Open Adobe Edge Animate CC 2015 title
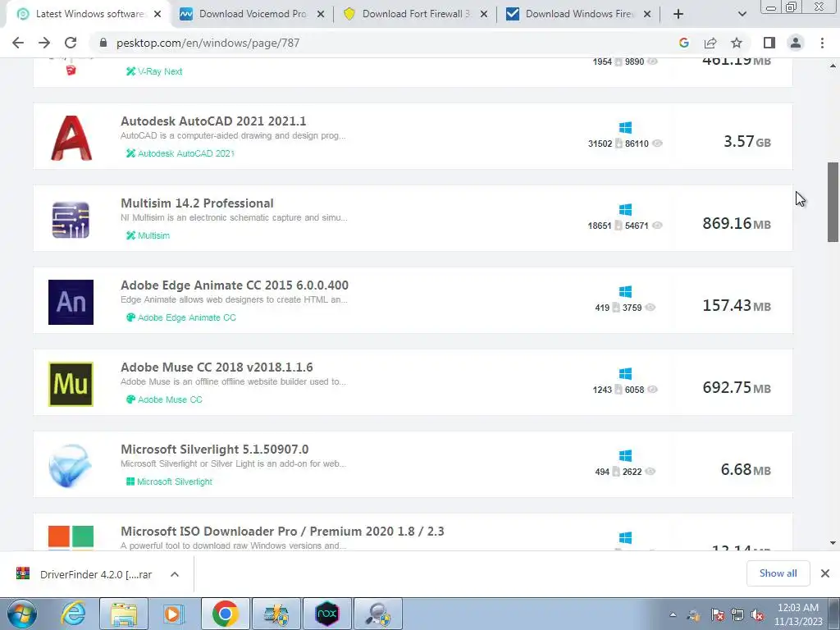This screenshot has width=840, height=630. (235, 285)
